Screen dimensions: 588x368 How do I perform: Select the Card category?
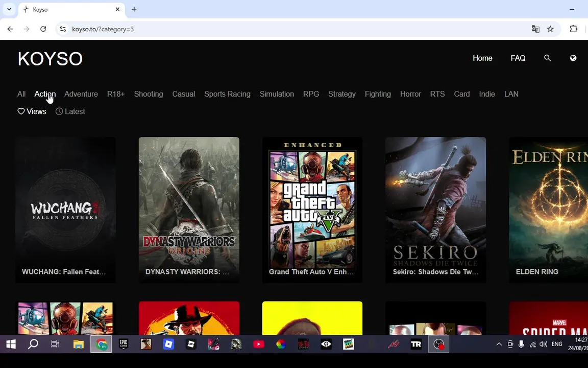pyautogui.click(x=462, y=94)
